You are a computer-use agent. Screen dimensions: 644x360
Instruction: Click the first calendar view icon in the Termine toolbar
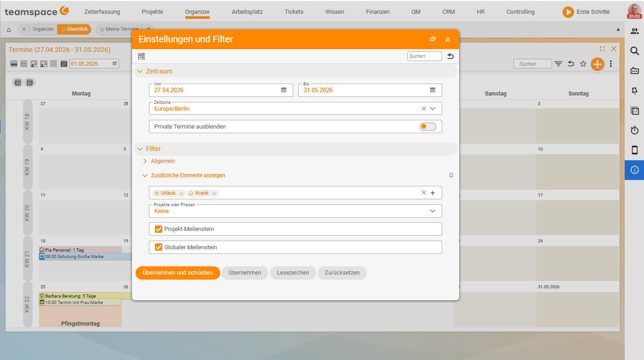pyautogui.click(x=14, y=64)
